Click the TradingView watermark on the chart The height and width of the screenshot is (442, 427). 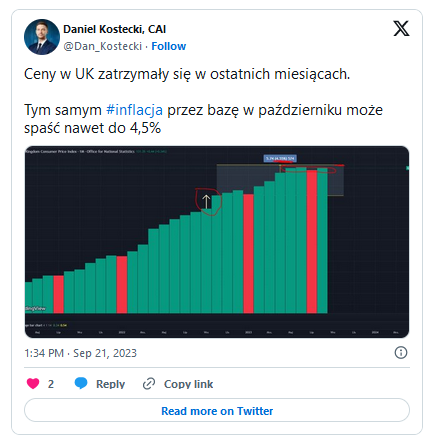tap(35, 309)
